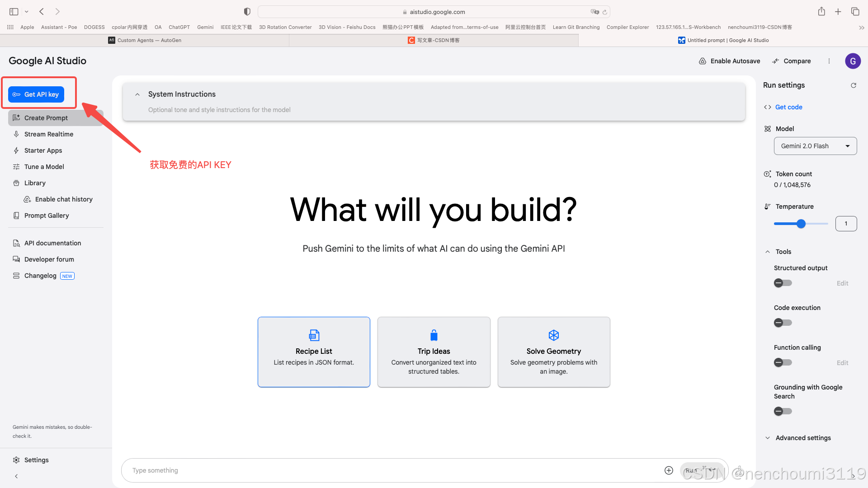868x488 pixels.
Task: Collapse sidebar with the bottom-left chevron
Action: (16, 476)
